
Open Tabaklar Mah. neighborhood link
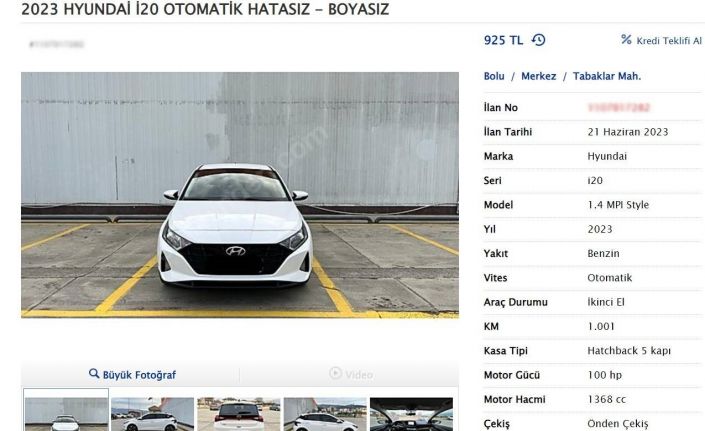[x=607, y=76]
